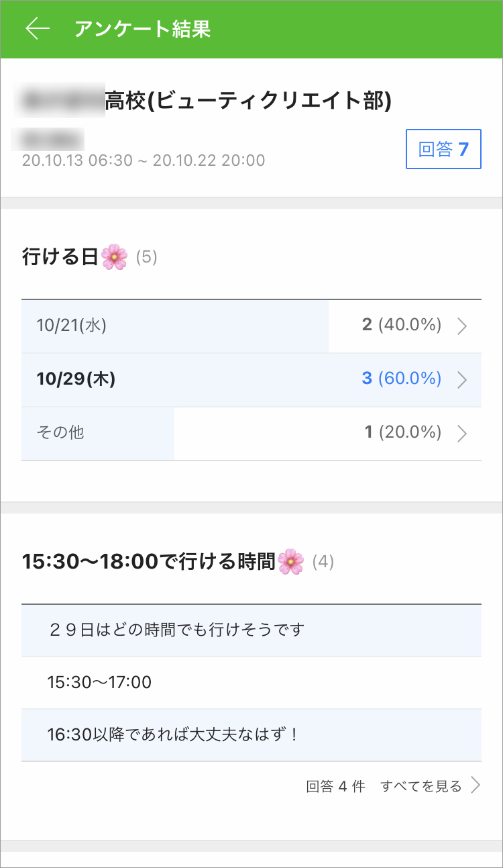503x868 pixels.
Task: Click the arrow icon next to すべてを見る
Action: [476, 785]
